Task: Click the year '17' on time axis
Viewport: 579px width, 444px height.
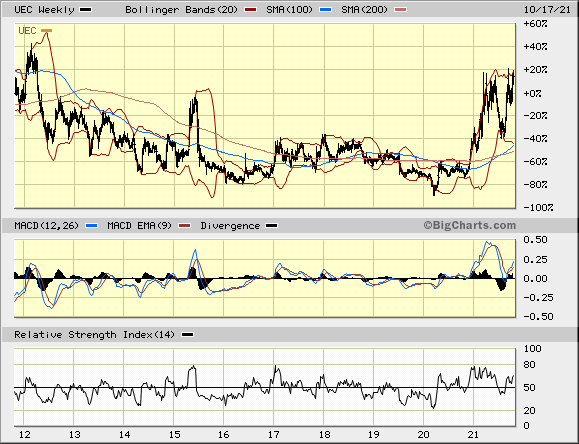Action: [274, 435]
